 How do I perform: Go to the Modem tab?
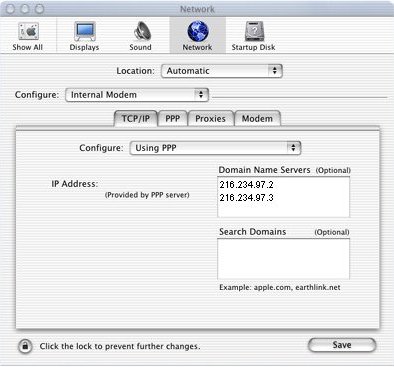(257, 119)
